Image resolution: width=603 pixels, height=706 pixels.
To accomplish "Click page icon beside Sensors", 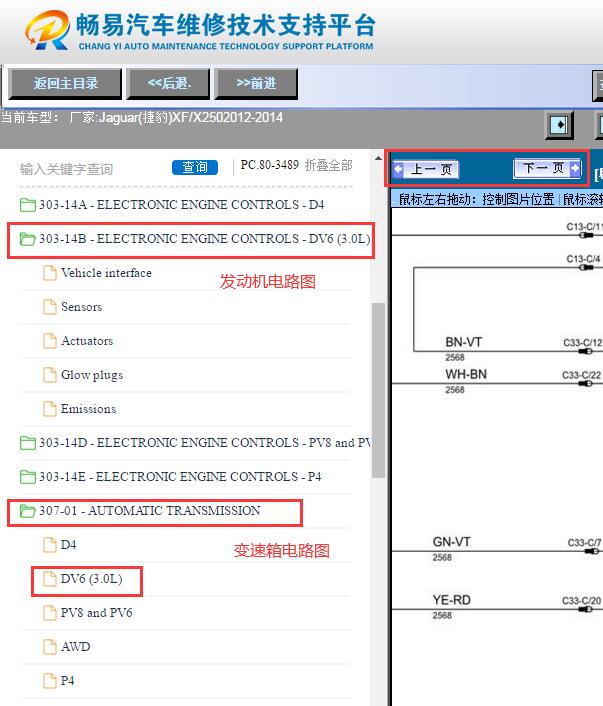I will click(x=50, y=307).
